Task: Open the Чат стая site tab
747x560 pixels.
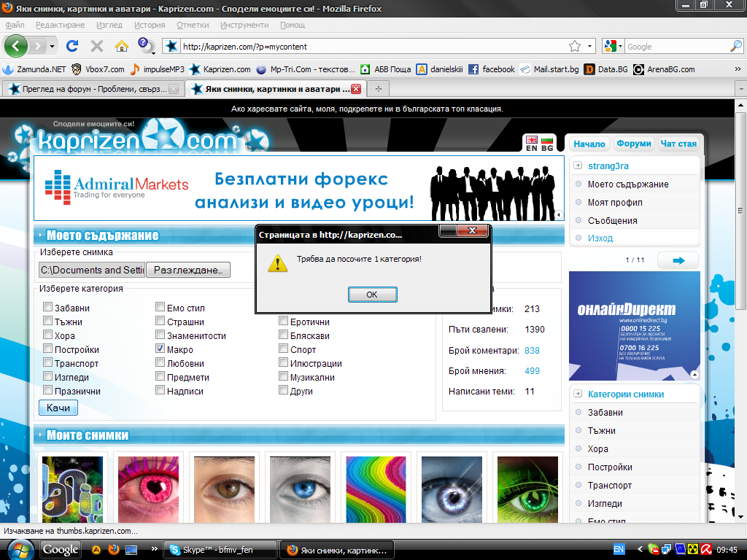Action: tap(678, 144)
